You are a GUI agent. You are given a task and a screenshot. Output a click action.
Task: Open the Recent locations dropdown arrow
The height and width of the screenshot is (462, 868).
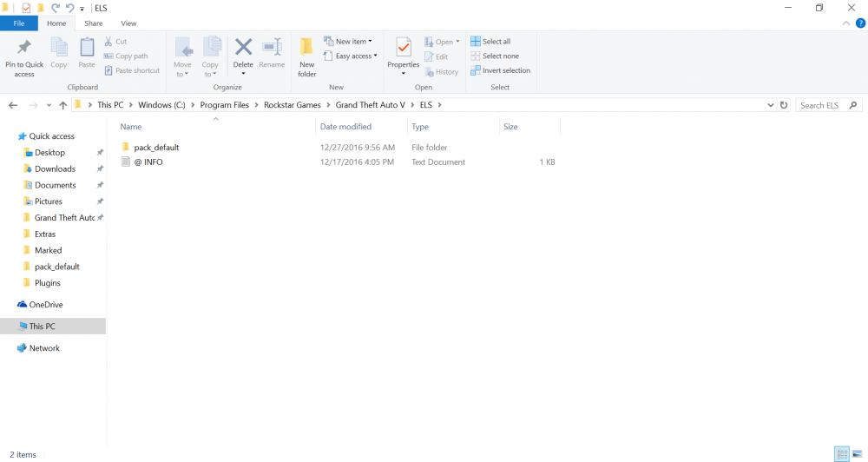pos(49,105)
